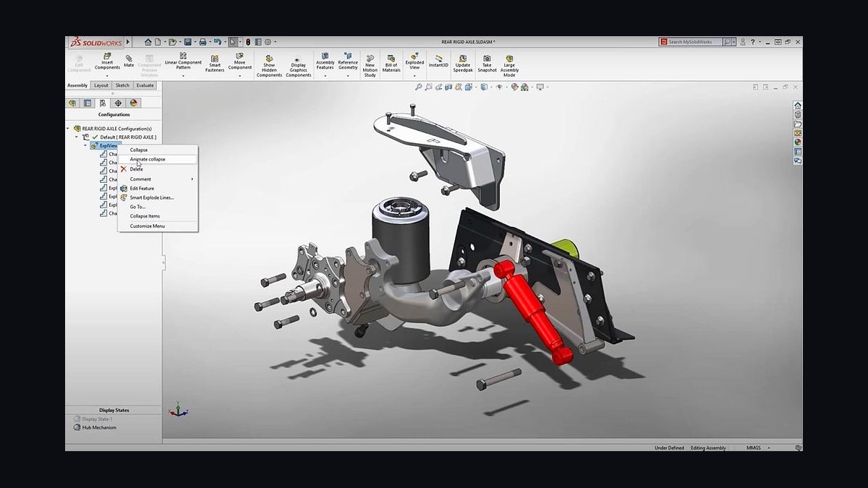Collapse the REAR RIGID AXLE Configuration(s) node
Viewport: 868px width, 488px height.
[x=69, y=128]
